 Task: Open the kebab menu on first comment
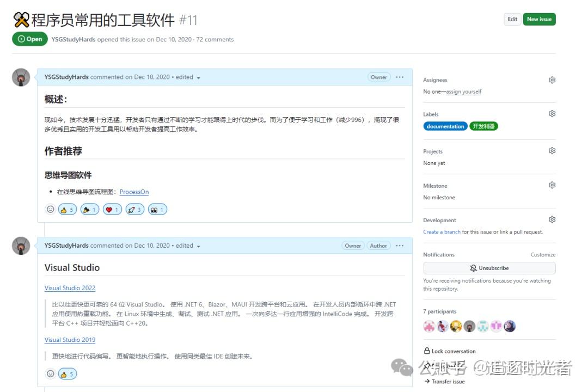tap(400, 77)
